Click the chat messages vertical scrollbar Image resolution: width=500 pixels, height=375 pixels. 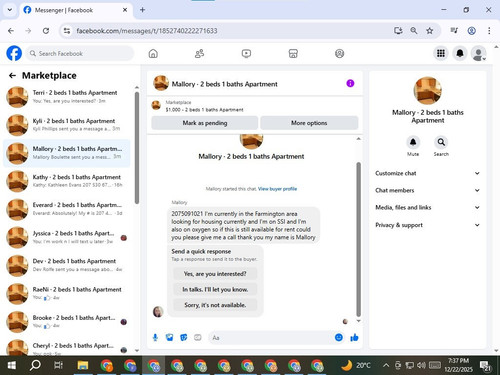(359, 239)
